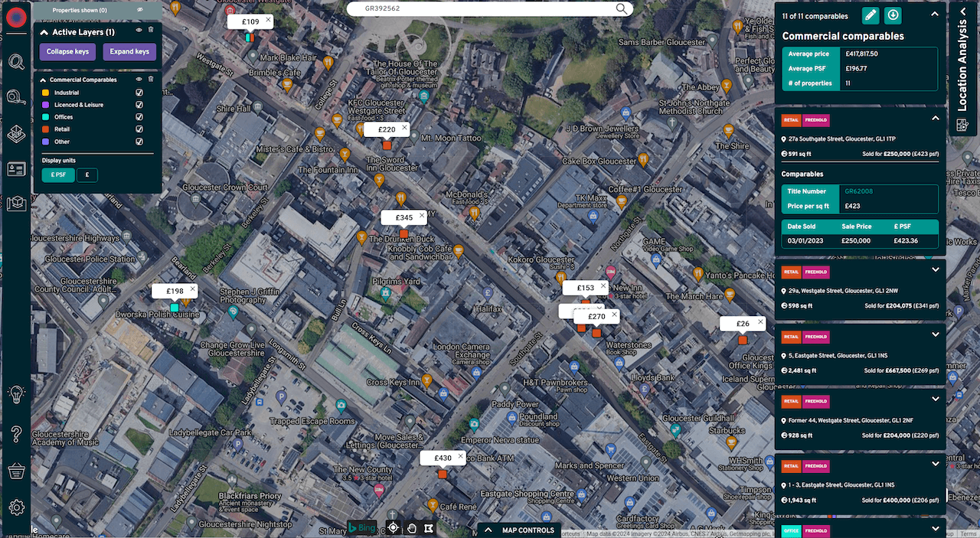Toggle visibility of Properties shown

[140, 9]
